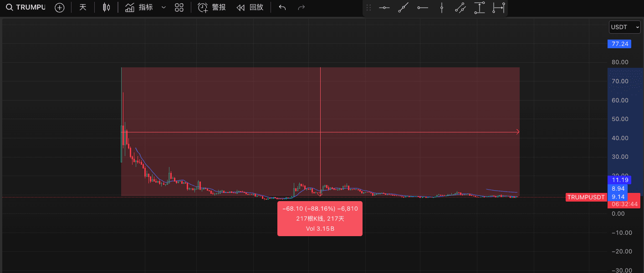This screenshot has width=644, height=273.
Task: Open the 指标 indicators menu
Action: [x=139, y=7]
